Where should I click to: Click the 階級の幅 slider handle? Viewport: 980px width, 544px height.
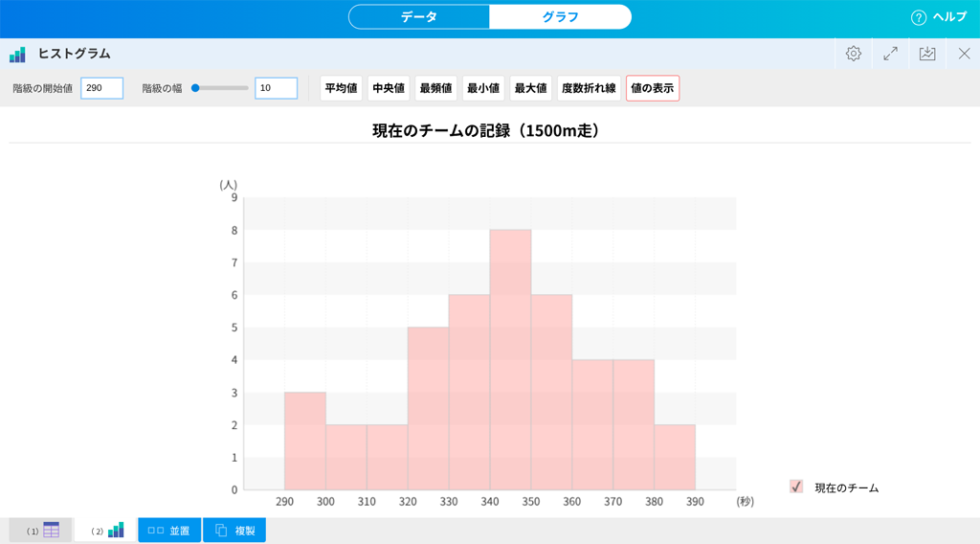195,88
